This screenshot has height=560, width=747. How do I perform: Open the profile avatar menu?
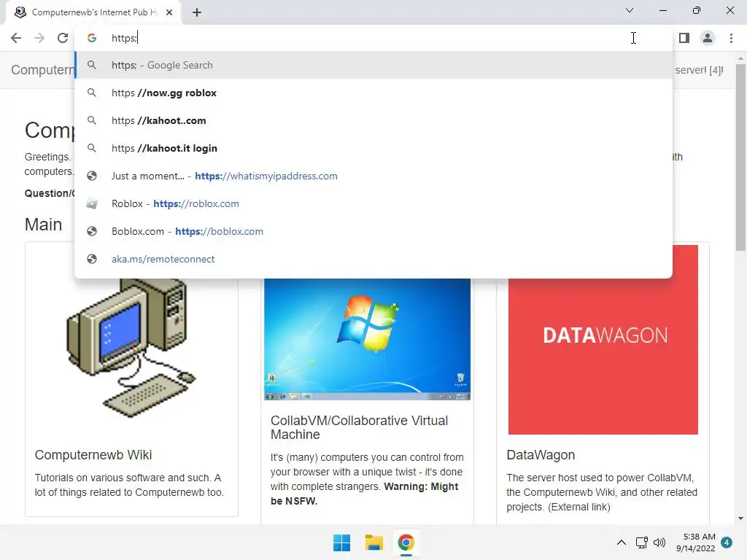point(708,38)
